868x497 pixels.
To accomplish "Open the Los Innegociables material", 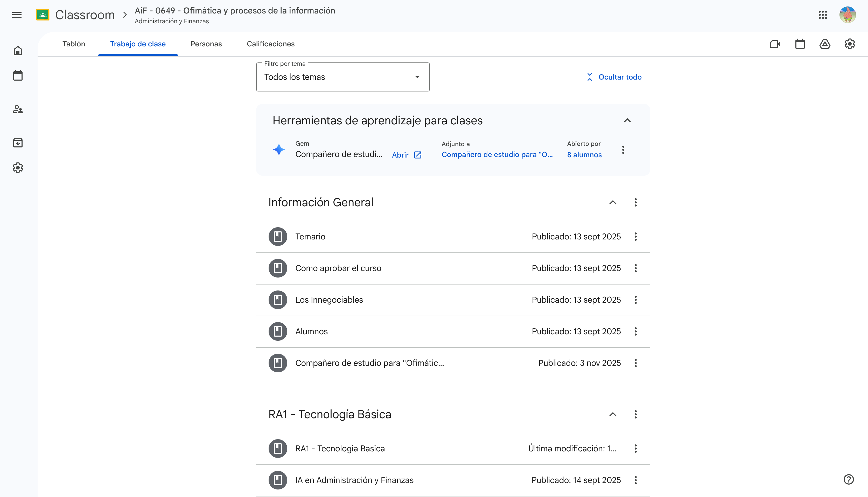I will [329, 300].
